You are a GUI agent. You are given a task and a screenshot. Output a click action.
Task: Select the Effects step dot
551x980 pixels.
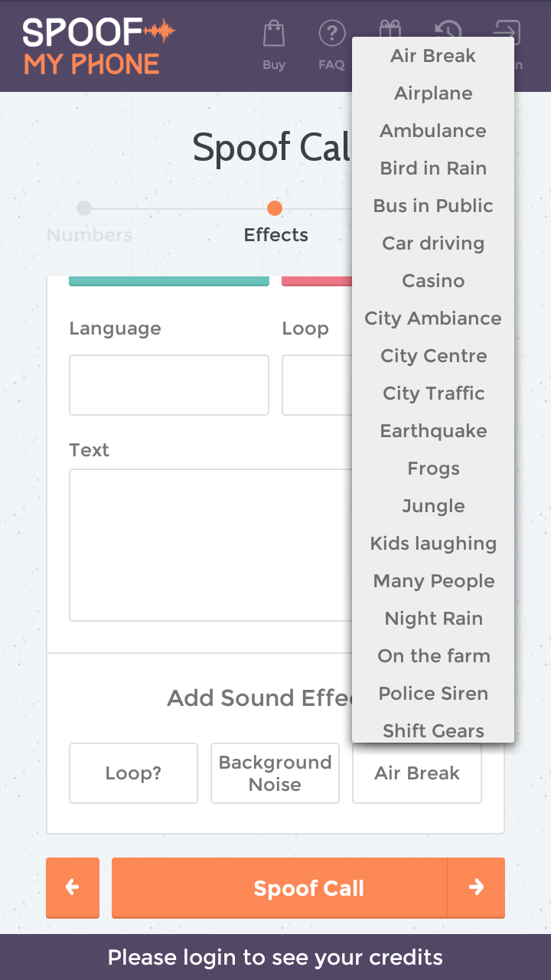pos(275,208)
